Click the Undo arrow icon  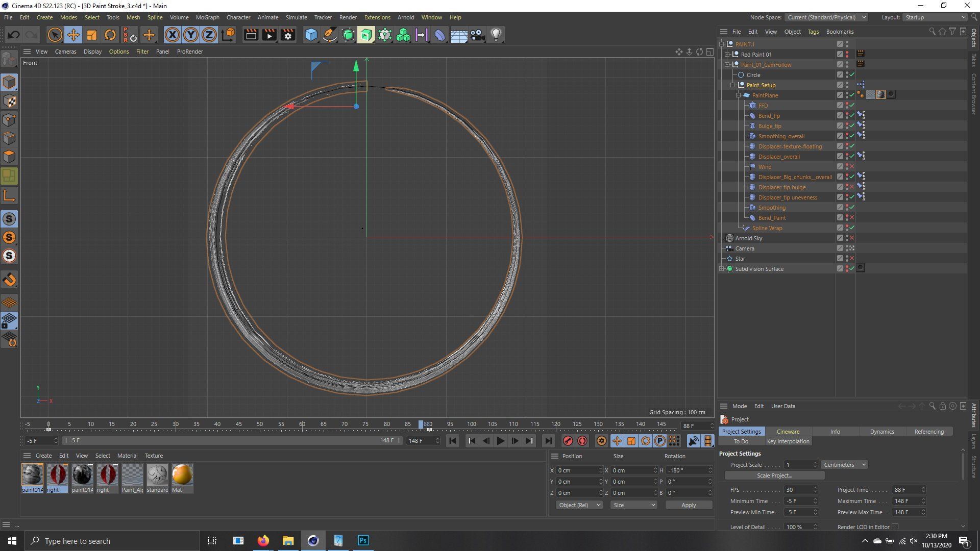pos(14,35)
